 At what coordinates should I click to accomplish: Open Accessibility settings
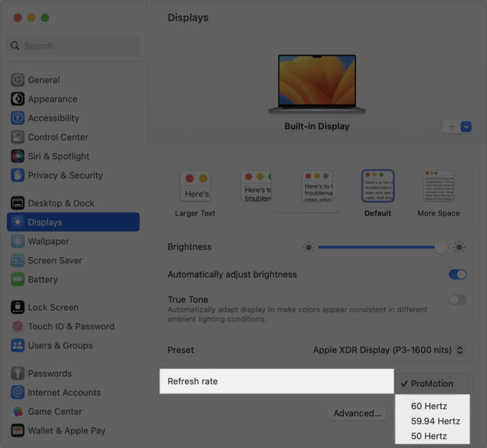point(18,117)
